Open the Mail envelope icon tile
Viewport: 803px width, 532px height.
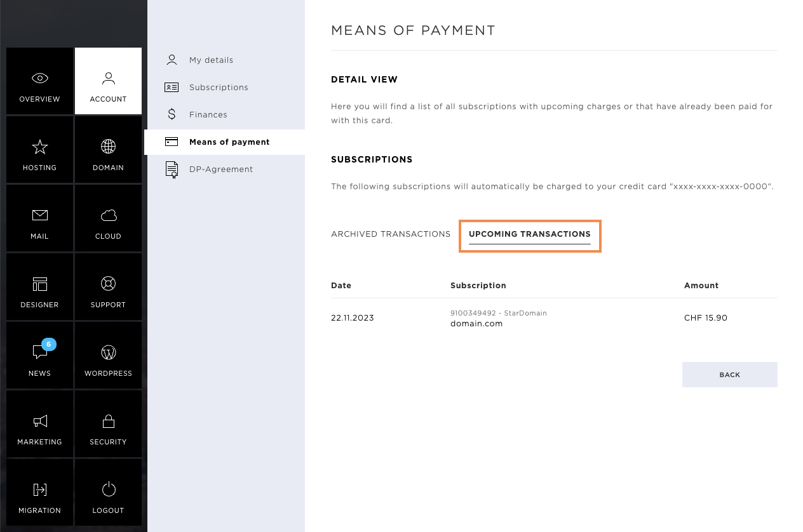coord(39,218)
